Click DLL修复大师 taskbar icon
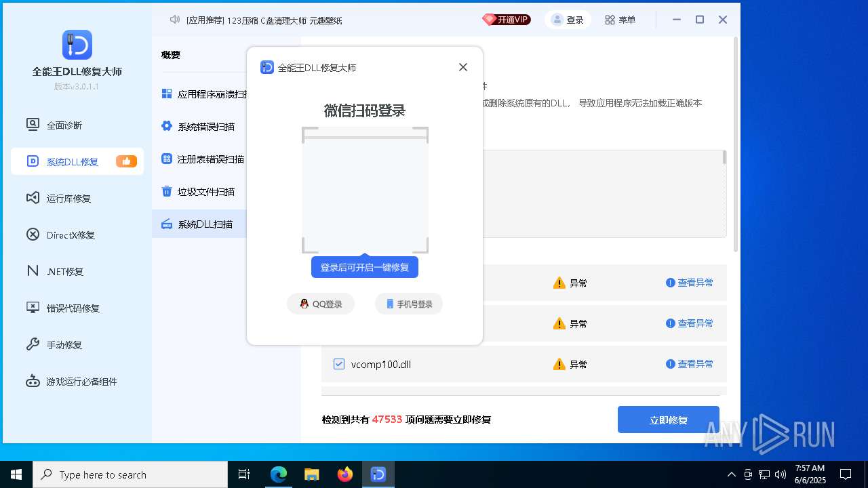This screenshot has width=868, height=488. [x=378, y=474]
